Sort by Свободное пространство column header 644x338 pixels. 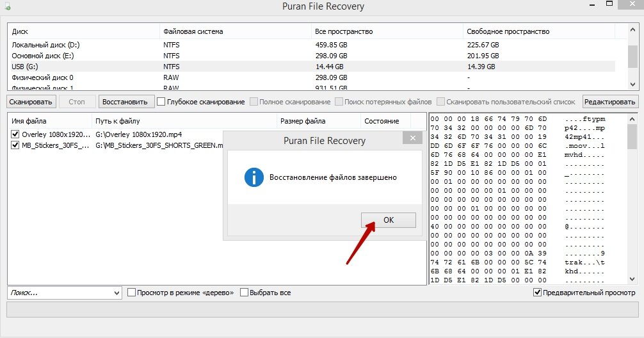coord(539,31)
